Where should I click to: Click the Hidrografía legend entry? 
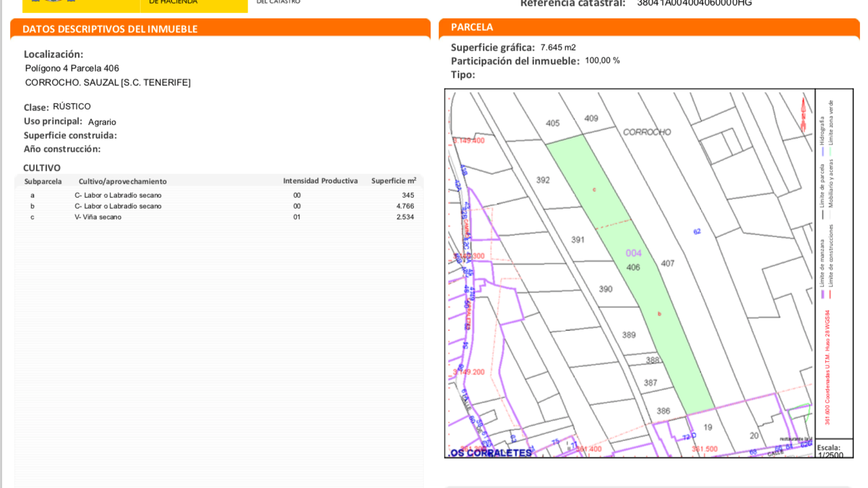coord(822,131)
